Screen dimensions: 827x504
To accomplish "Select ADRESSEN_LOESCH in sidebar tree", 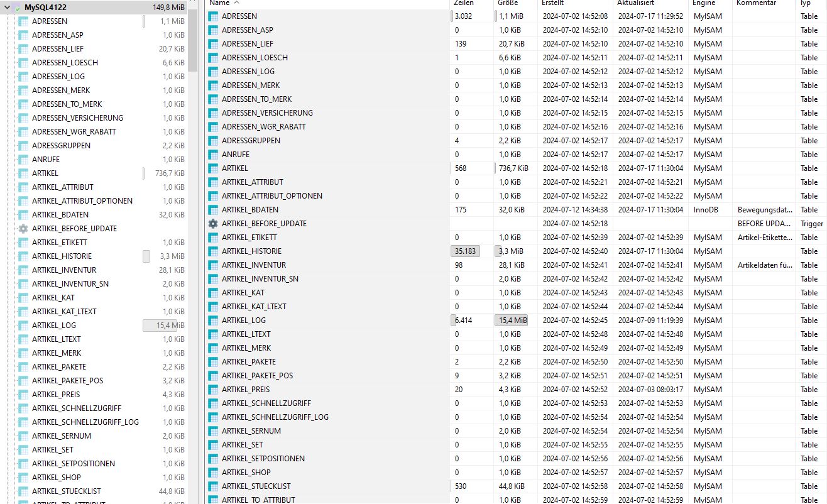I will pyautogui.click(x=65, y=63).
